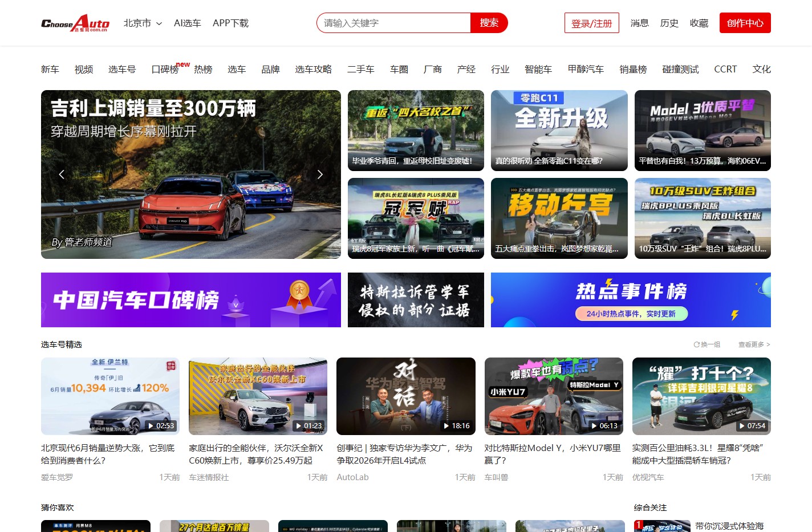Select 厂商 navigation tab
Screen dimensions: 812x532
click(x=433, y=70)
